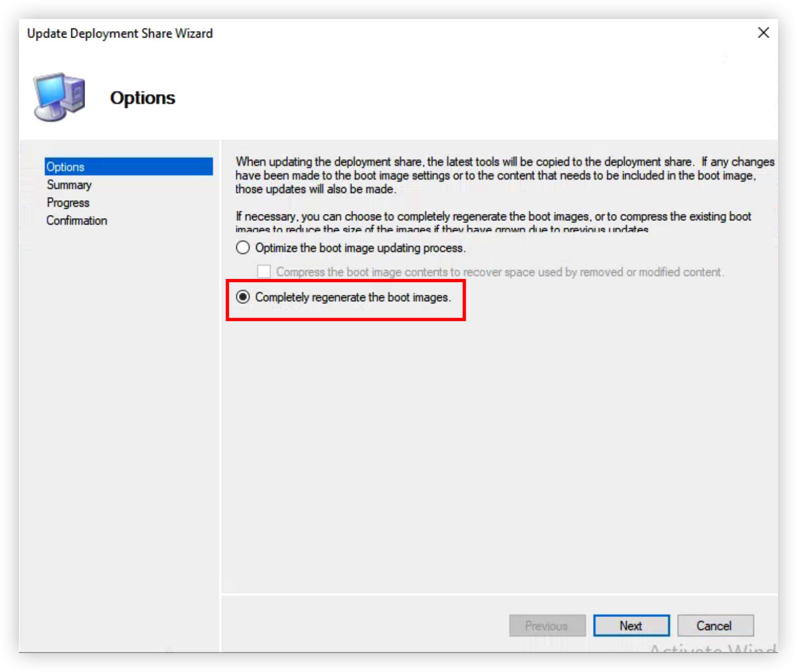
Task: Select the Optimize boot image updating radio button
Action: point(243,248)
